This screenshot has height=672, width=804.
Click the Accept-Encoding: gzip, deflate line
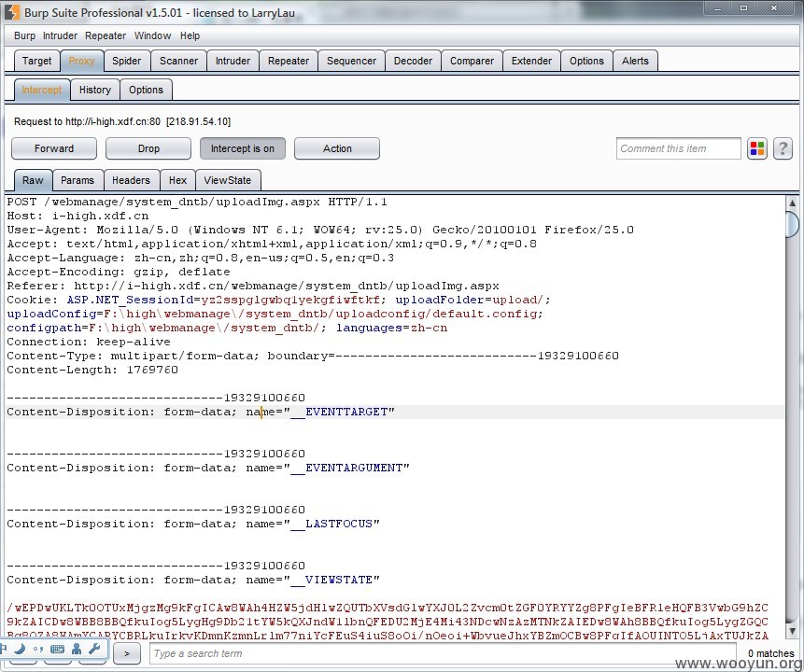click(x=119, y=273)
